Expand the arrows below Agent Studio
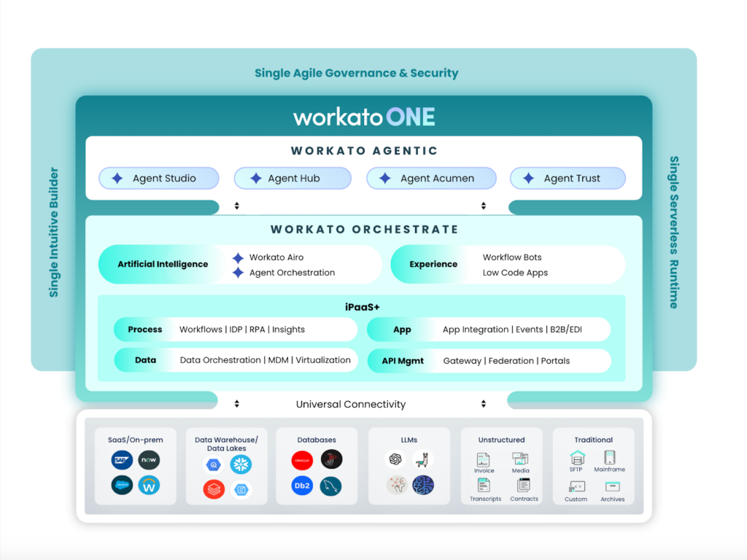Image resolution: width=747 pixels, height=560 pixels. tap(237, 206)
